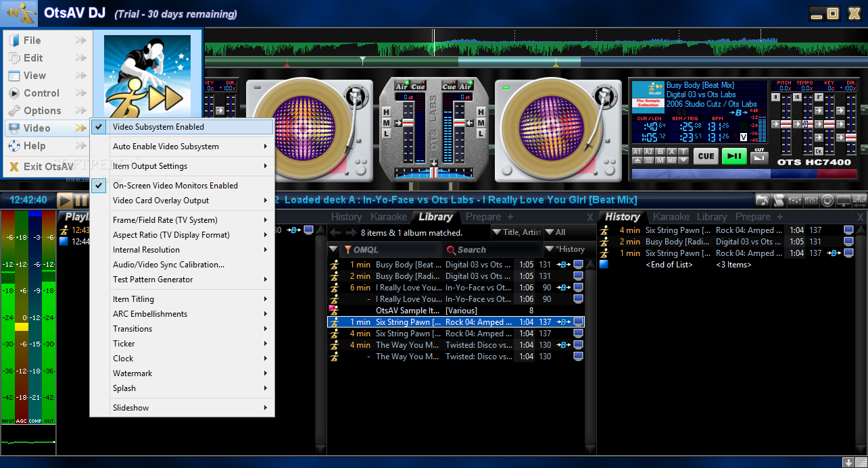Close the Library panel with X

pyautogui.click(x=589, y=217)
